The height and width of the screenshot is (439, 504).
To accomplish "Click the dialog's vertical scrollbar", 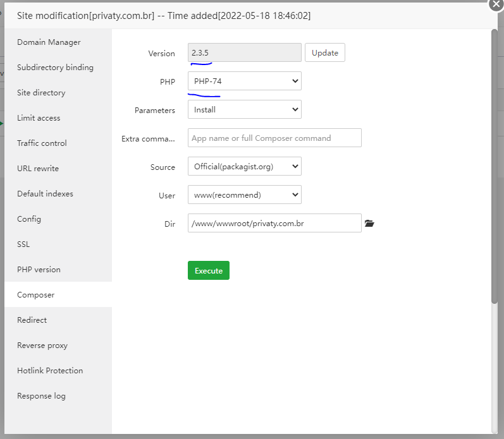I will pos(495,164).
